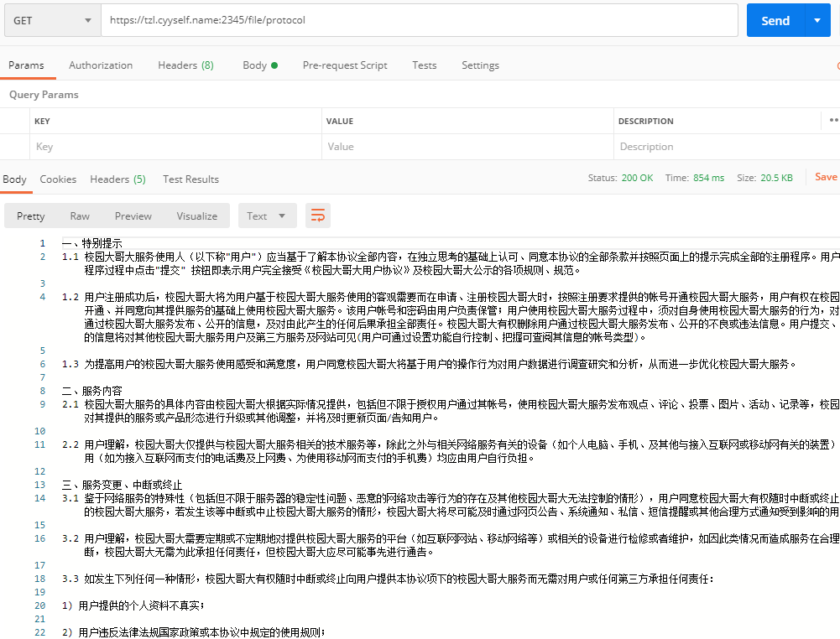Switch to the Authorization tab
840x639 pixels.
click(101, 65)
